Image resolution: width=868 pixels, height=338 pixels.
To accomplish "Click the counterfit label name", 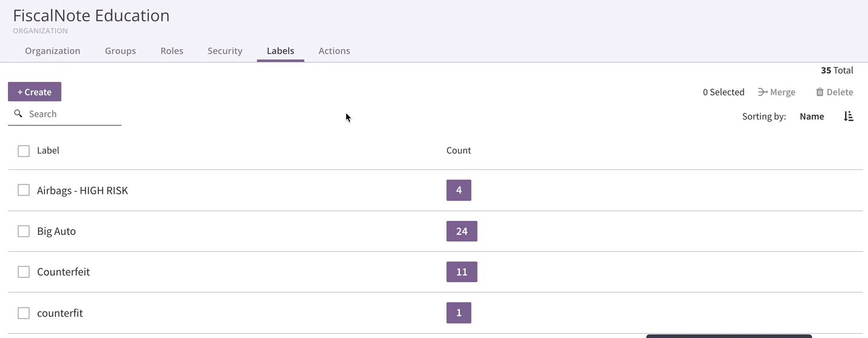I will (x=60, y=313).
